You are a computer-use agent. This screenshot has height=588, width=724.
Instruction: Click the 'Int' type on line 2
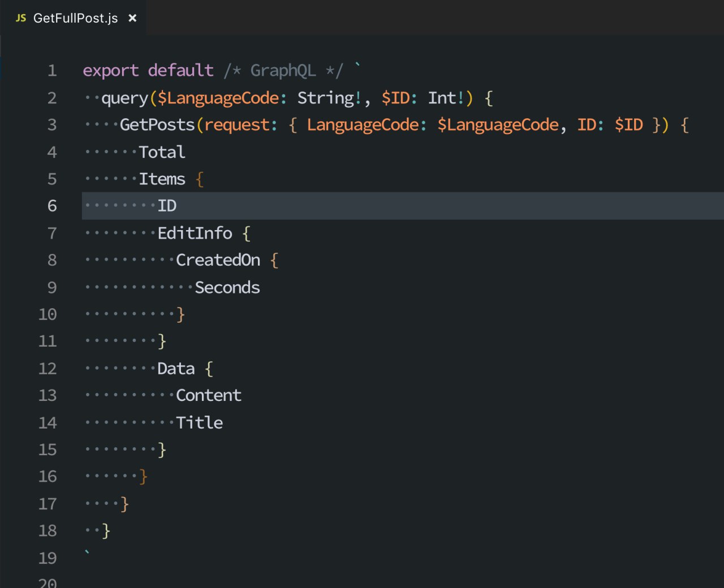tap(442, 98)
